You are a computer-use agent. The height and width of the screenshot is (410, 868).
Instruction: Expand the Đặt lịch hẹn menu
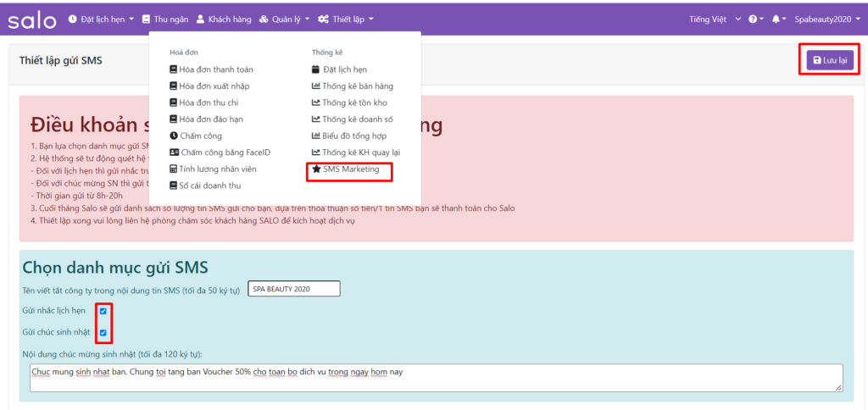point(101,19)
